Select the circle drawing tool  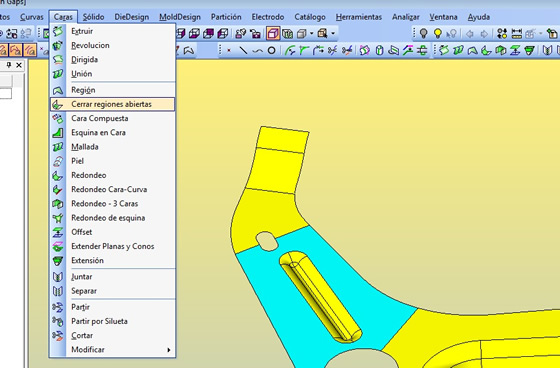tap(271, 50)
